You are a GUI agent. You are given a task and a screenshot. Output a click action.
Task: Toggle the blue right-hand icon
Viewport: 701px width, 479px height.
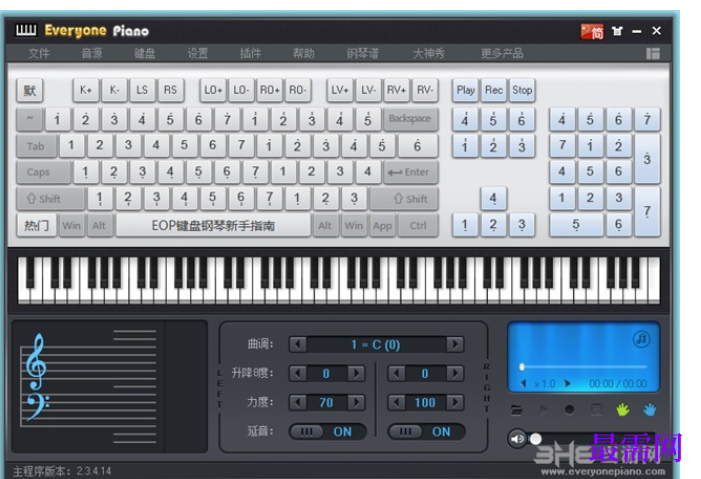(650, 410)
